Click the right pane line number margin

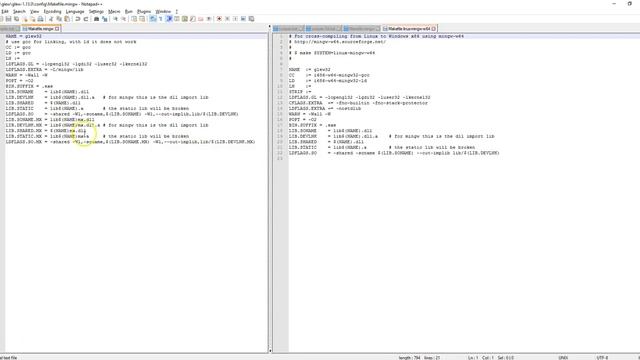tap(280, 192)
